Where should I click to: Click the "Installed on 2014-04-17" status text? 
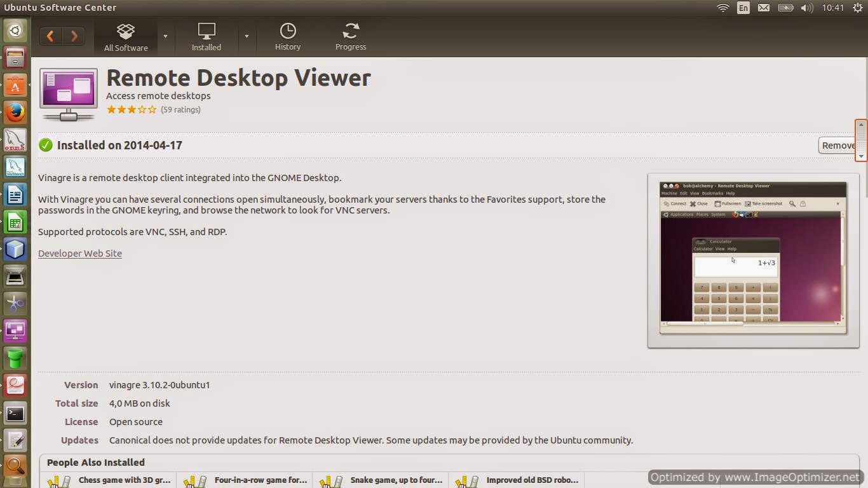click(x=119, y=145)
